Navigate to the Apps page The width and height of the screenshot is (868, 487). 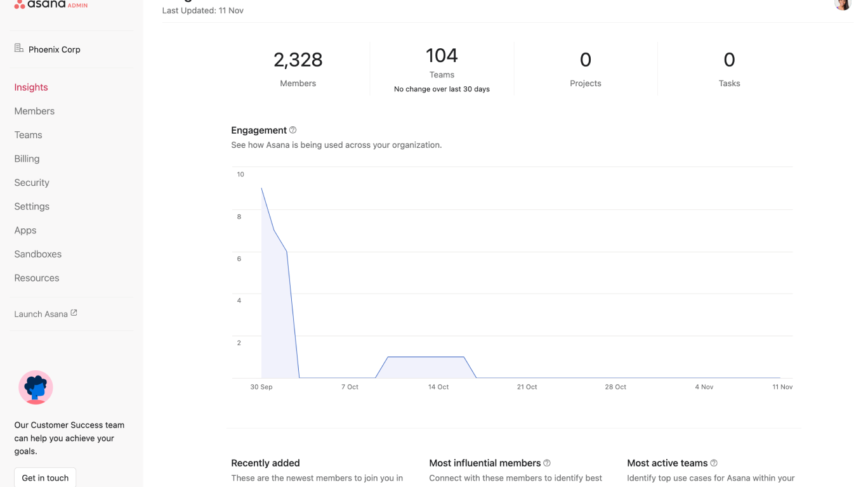tap(25, 230)
